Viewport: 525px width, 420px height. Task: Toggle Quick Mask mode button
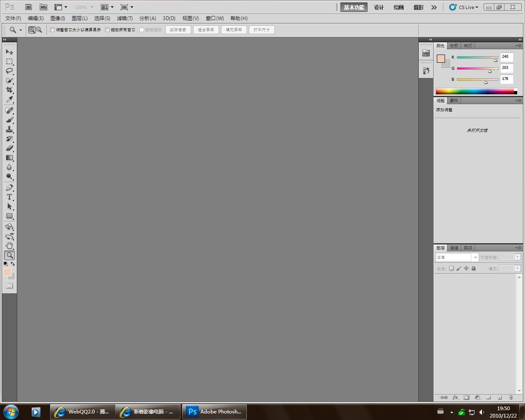(x=9, y=286)
